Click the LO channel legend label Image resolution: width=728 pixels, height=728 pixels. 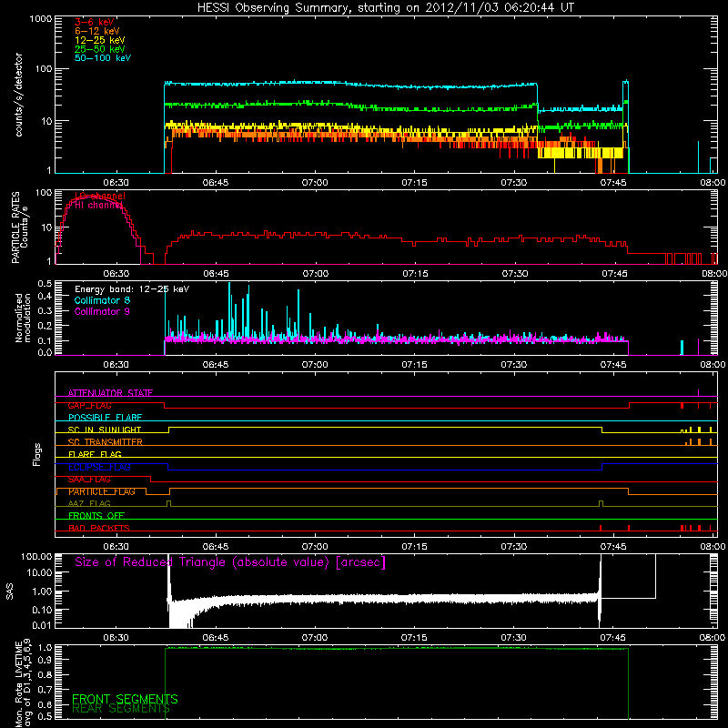[x=100, y=196]
